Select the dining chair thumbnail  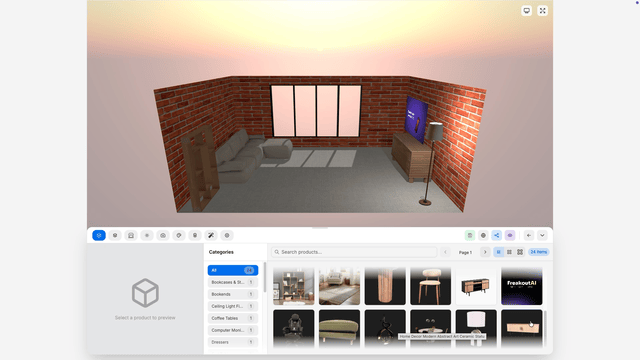[431, 286]
